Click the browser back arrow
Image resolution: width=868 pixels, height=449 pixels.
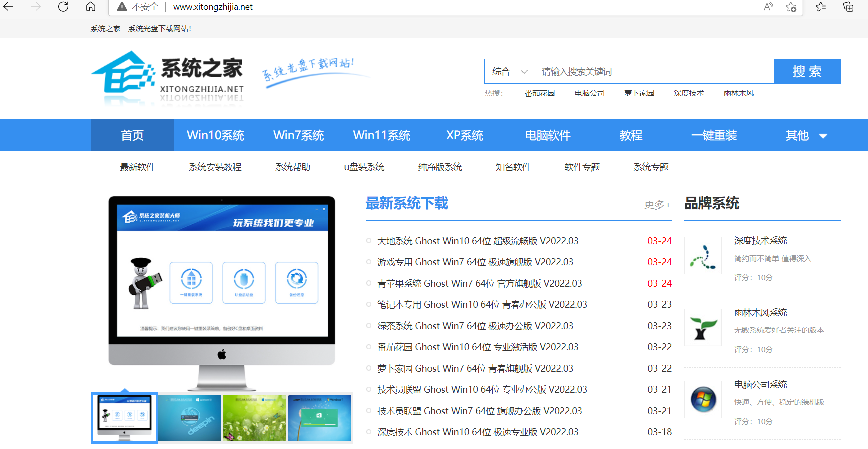point(9,7)
